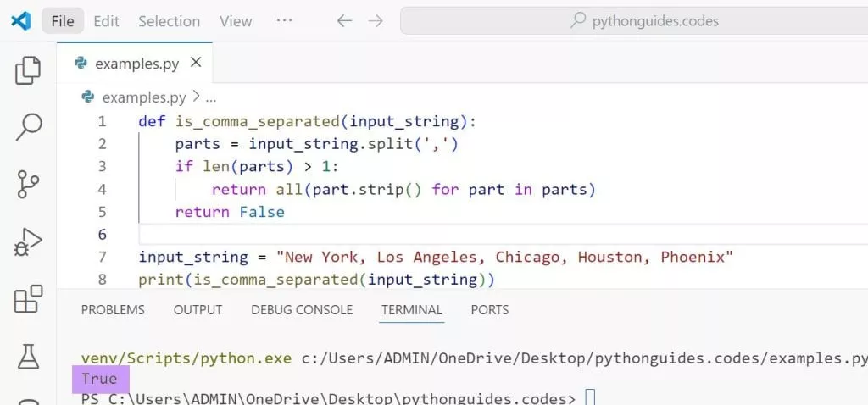Open the Selection menu
Viewport: 868px width, 405px height.
(169, 21)
